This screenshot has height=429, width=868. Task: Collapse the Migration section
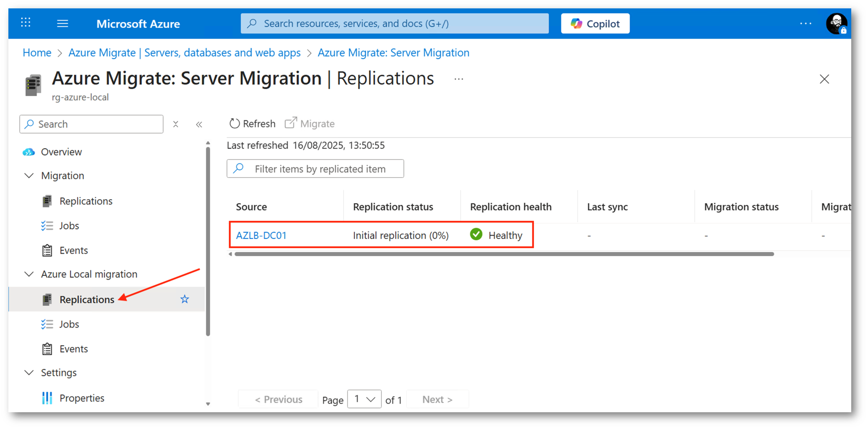coord(29,176)
